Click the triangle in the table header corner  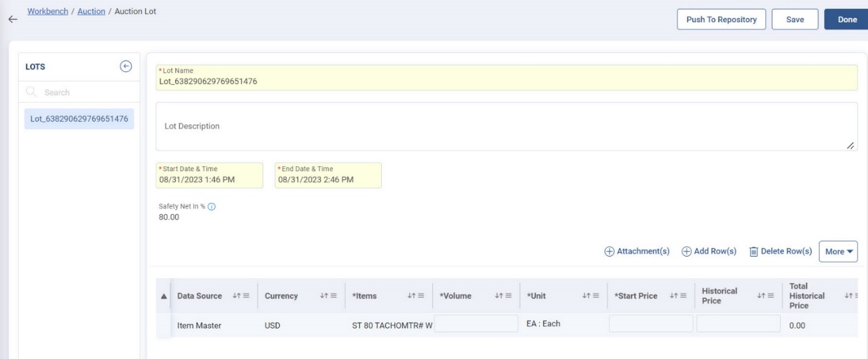(163, 297)
